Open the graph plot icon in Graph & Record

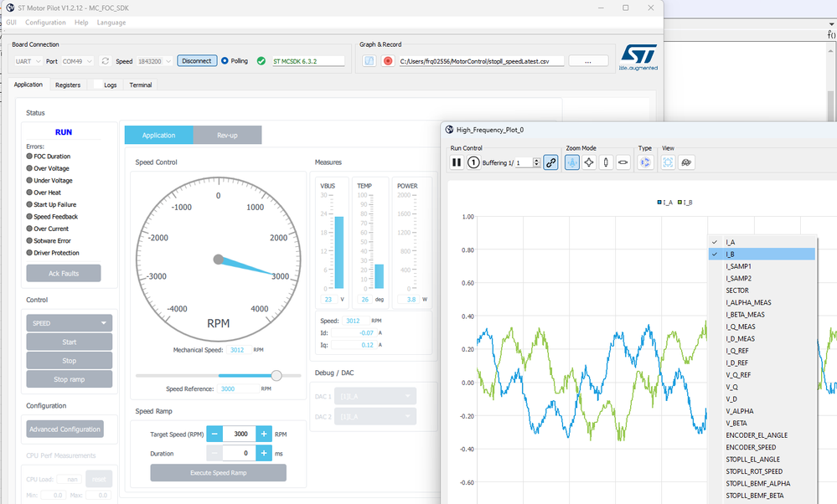[x=369, y=61]
